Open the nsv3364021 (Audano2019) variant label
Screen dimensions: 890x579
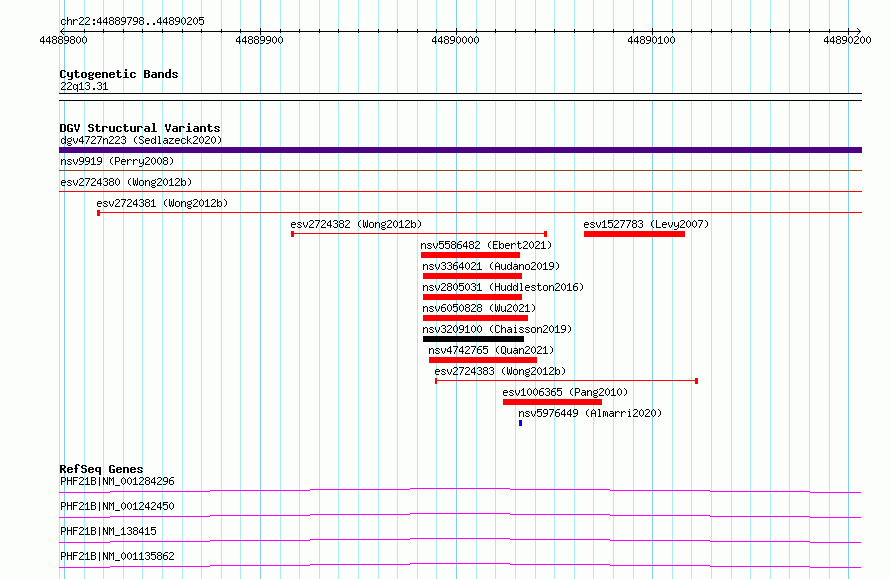click(491, 266)
